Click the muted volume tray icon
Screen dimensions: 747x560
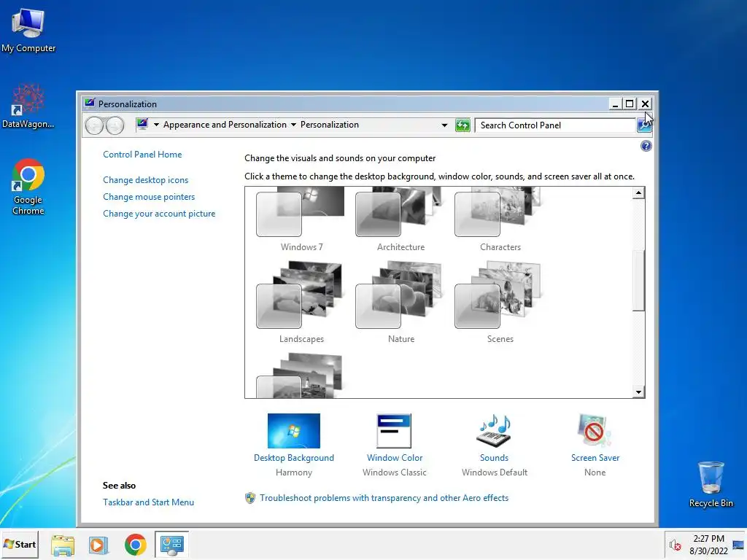tap(675, 545)
